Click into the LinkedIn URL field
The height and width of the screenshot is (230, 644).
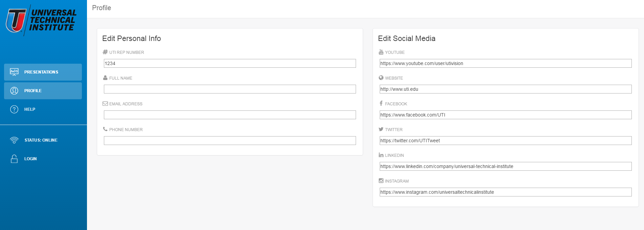coord(506,166)
